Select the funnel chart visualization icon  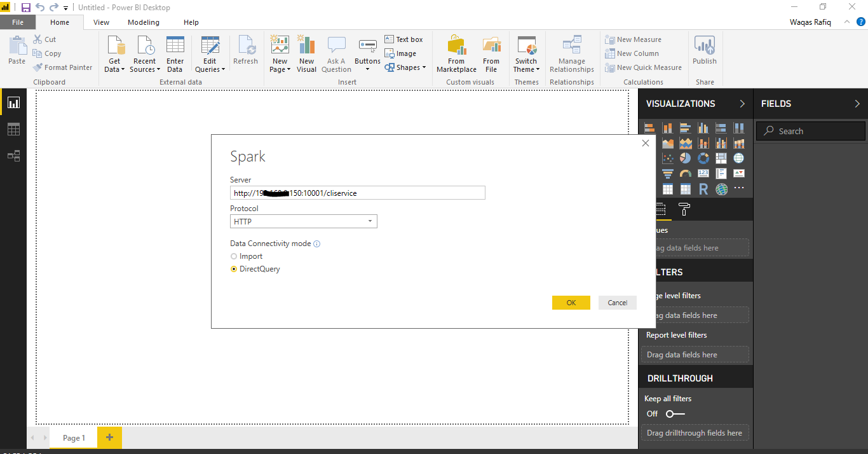(x=668, y=173)
